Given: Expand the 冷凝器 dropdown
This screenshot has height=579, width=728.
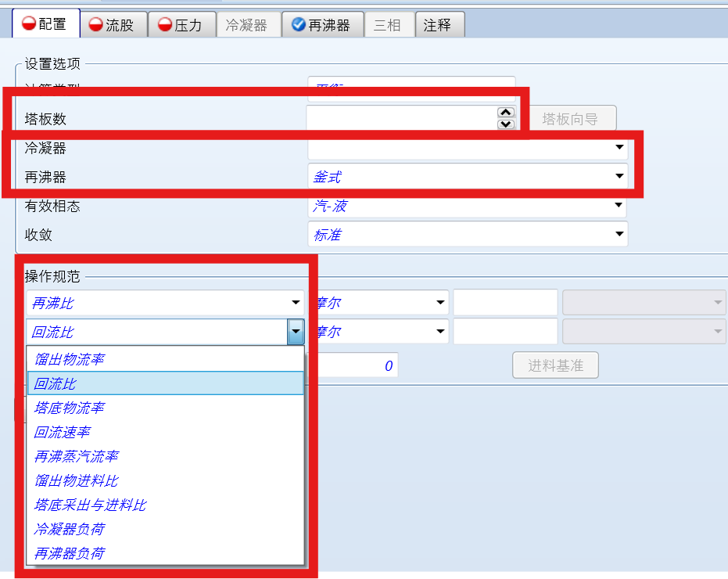Looking at the screenshot, I should pos(619,147).
